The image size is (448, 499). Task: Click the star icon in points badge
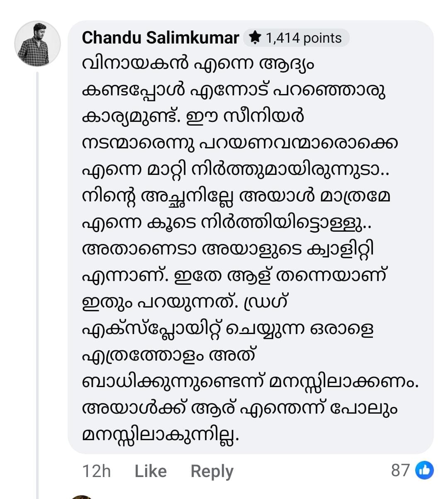[x=255, y=38]
